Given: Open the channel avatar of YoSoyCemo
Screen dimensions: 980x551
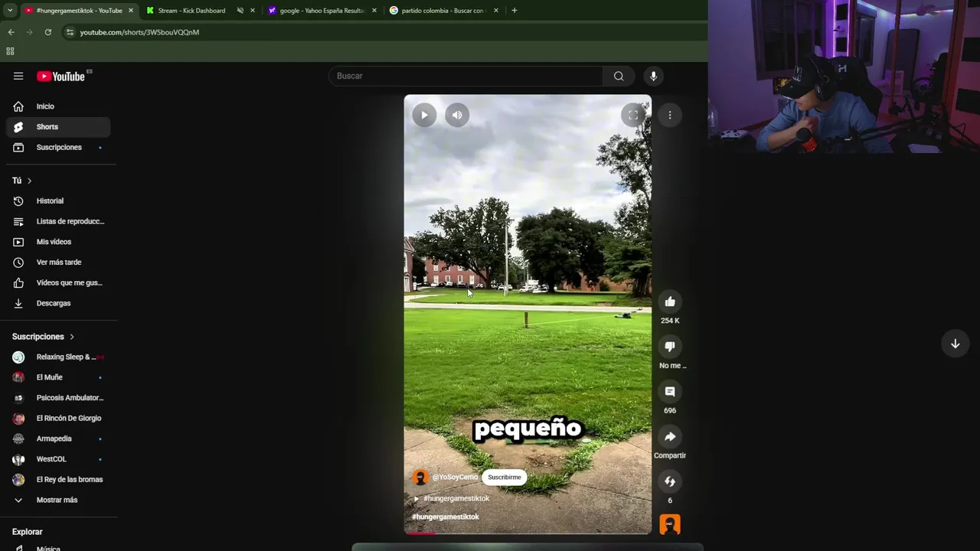Looking at the screenshot, I should 420,478.
